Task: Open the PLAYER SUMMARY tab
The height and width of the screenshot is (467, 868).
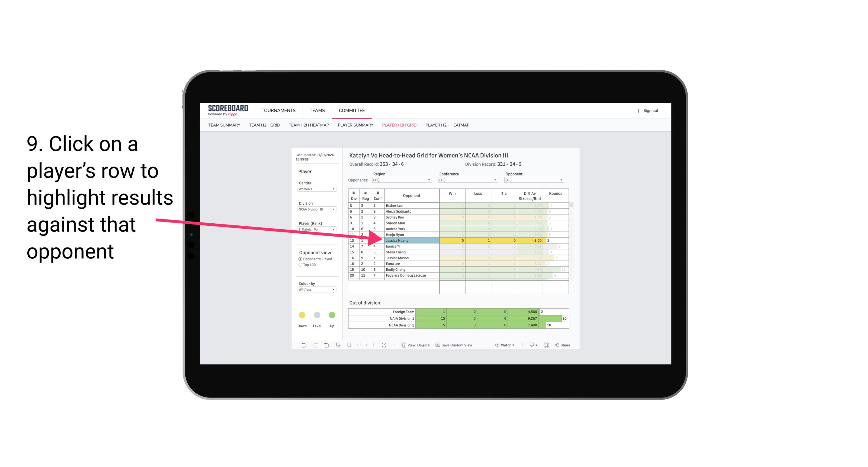Action: tap(354, 125)
